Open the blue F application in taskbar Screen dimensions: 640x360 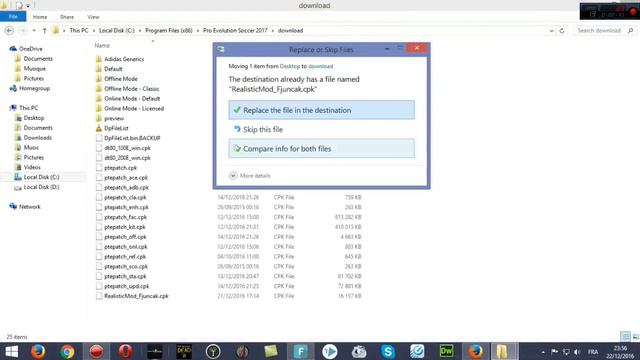coord(300,351)
